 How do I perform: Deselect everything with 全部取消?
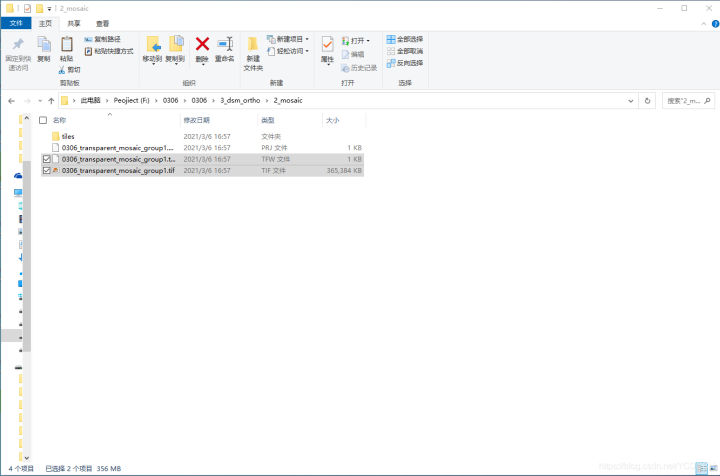pos(405,51)
